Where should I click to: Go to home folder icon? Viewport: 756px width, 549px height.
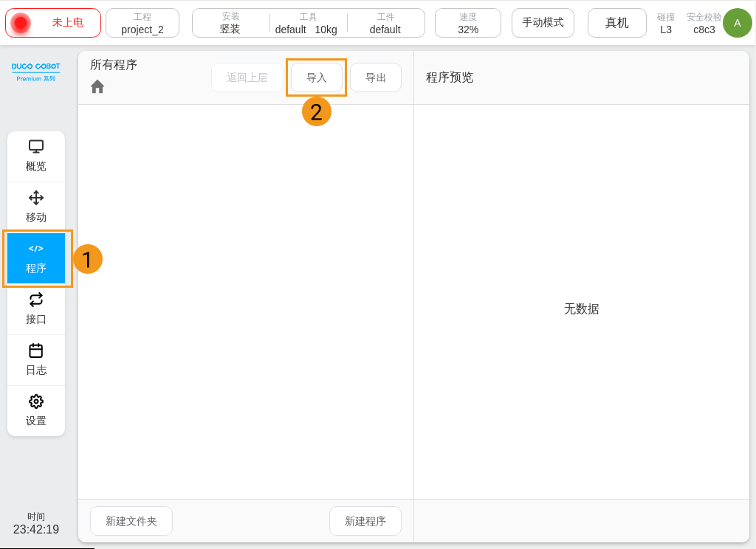pyautogui.click(x=97, y=86)
